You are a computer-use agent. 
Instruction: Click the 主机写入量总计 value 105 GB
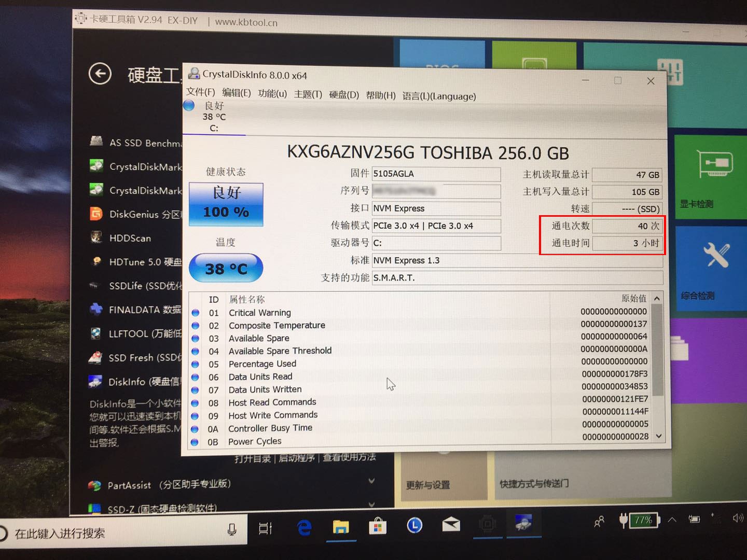click(x=627, y=192)
